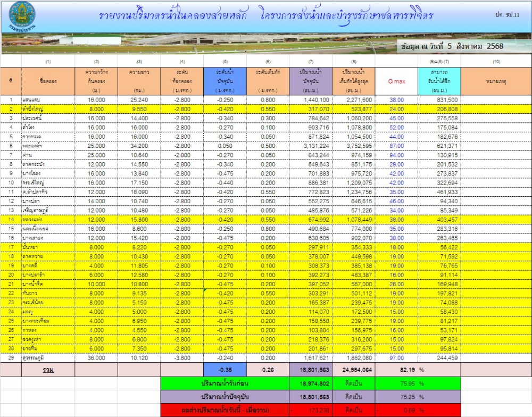
Task: Click the red water-difference label cell
Action: (x=225, y=410)
